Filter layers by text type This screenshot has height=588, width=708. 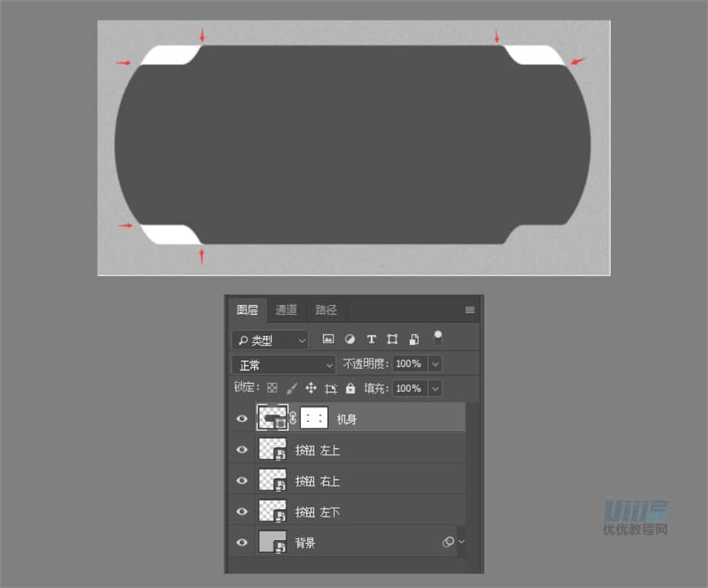[x=371, y=339]
